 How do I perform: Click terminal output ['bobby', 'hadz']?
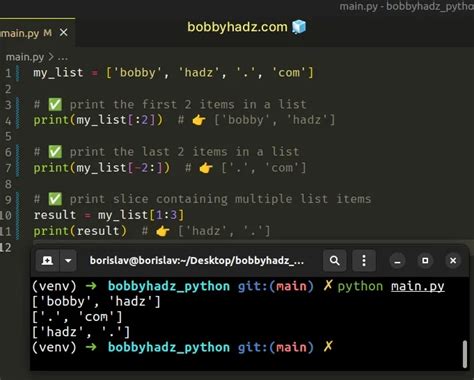[97, 302]
